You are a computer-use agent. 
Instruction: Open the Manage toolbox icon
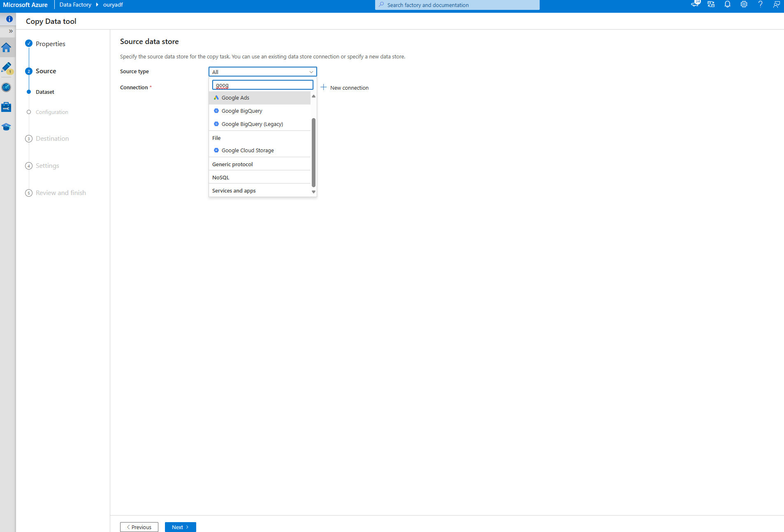[x=7, y=107]
